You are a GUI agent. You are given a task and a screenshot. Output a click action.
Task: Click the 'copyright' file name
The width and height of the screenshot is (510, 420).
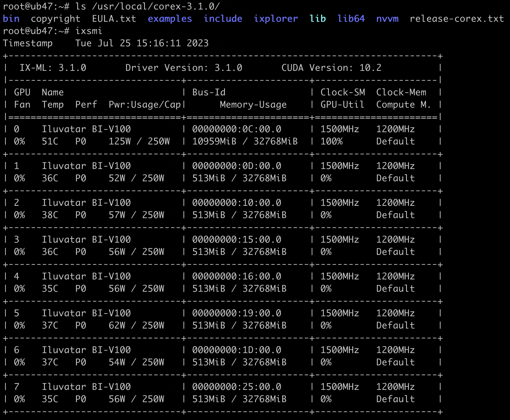pos(55,19)
